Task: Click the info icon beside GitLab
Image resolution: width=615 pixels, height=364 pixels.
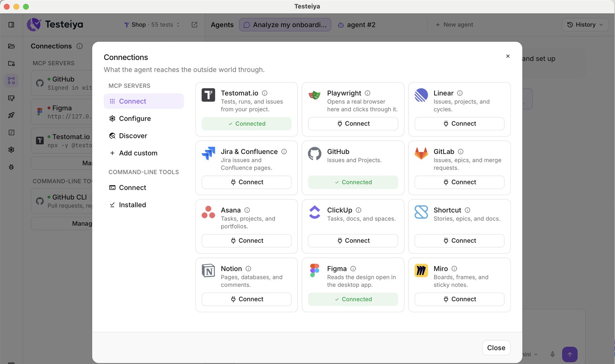Action: [x=461, y=152]
